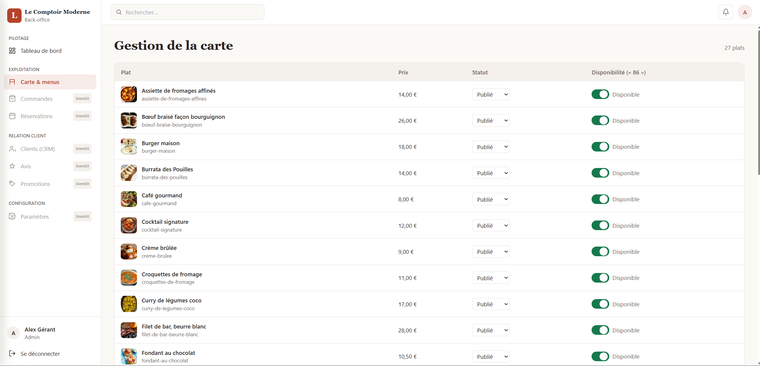This screenshot has width=760, height=366.
Task: Expand Croquettes de fromage status dropdown
Action: pos(491,278)
